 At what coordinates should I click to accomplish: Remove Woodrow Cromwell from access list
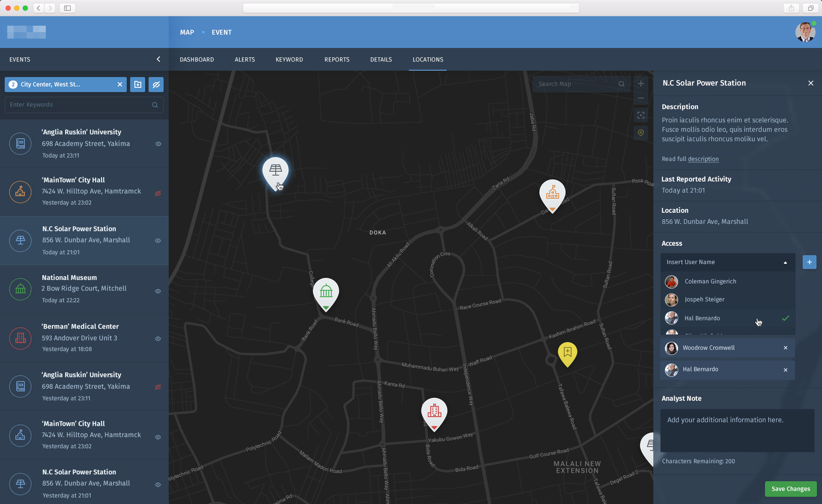(x=785, y=348)
